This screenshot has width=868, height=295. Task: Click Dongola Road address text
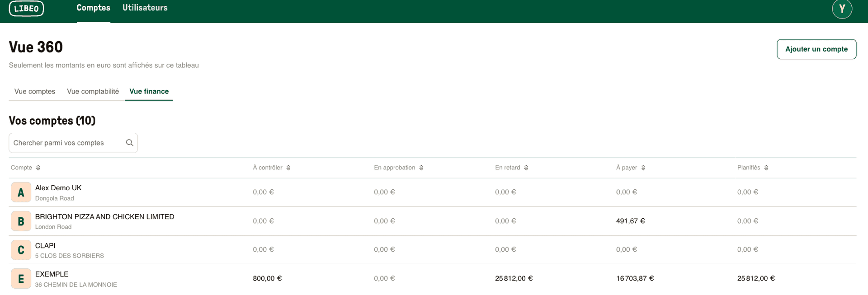[x=54, y=198]
